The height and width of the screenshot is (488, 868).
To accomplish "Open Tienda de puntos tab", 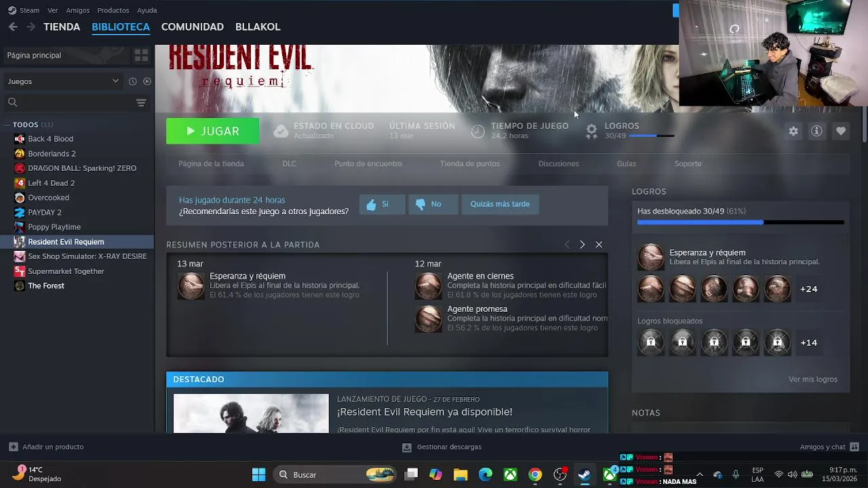I will pyautogui.click(x=470, y=164).
